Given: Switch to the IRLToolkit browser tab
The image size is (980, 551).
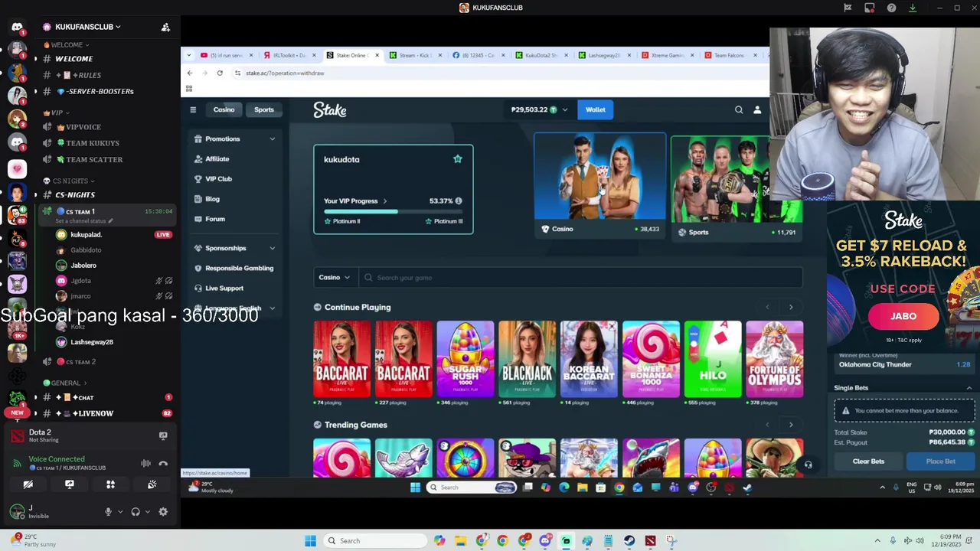Looking at the screenshot, I should (x=289, y=55).
